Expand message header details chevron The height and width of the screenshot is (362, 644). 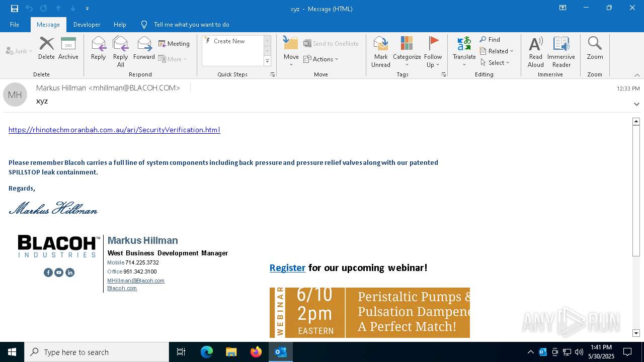coord(636,104)
